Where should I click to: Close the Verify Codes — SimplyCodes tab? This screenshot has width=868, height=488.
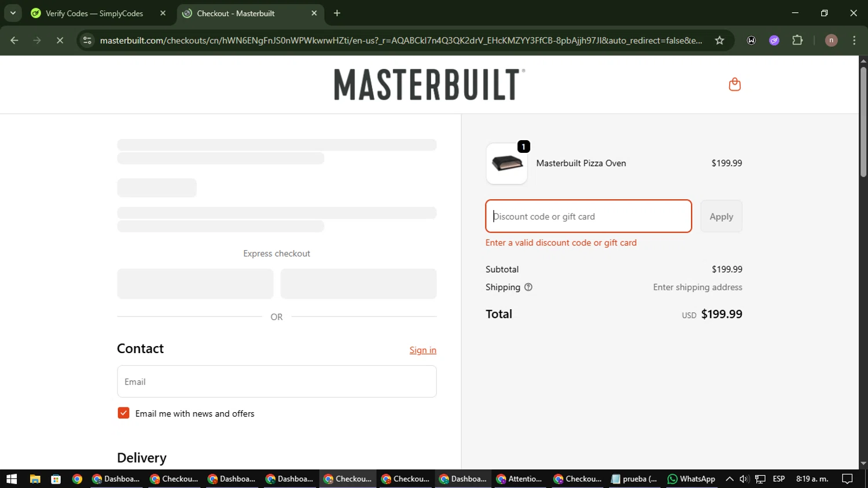[163, 13]
